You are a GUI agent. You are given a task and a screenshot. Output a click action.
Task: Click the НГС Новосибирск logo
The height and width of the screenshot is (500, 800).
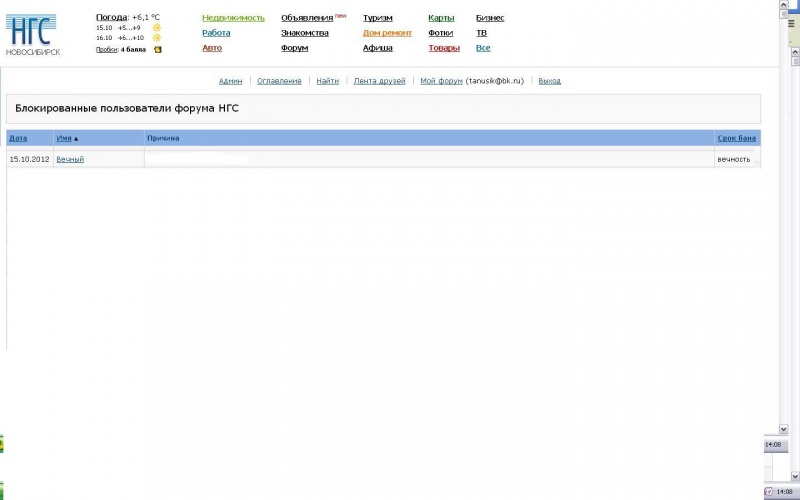tap(33, 35)
